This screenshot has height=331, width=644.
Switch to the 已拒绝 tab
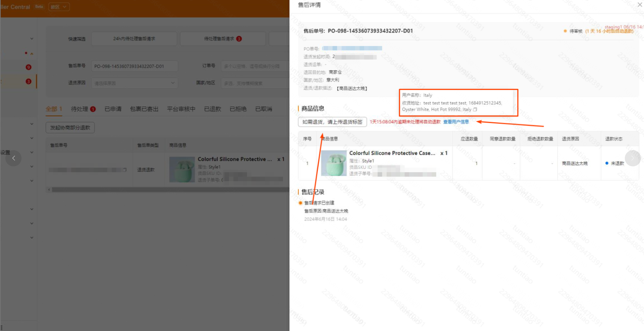238,108
